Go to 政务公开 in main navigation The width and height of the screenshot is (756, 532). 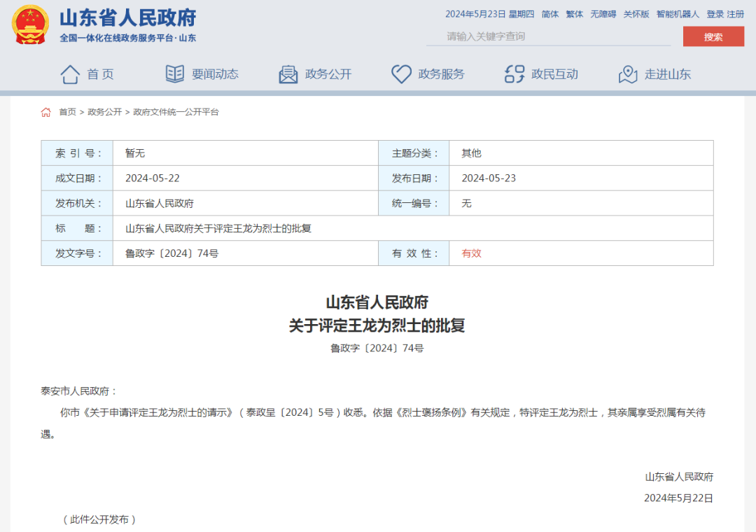pyautogui.click(x=328, y=74)
